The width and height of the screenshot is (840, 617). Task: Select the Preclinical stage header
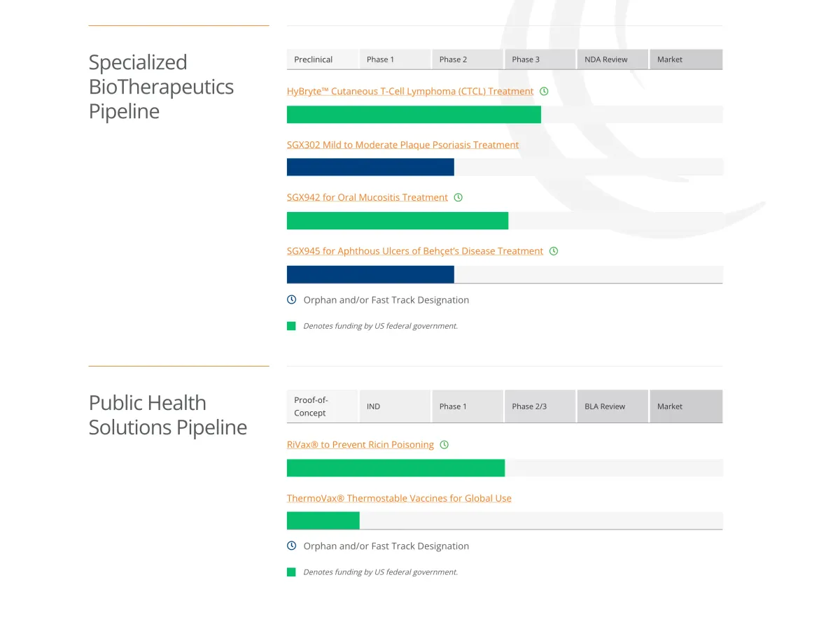point(313,59)
